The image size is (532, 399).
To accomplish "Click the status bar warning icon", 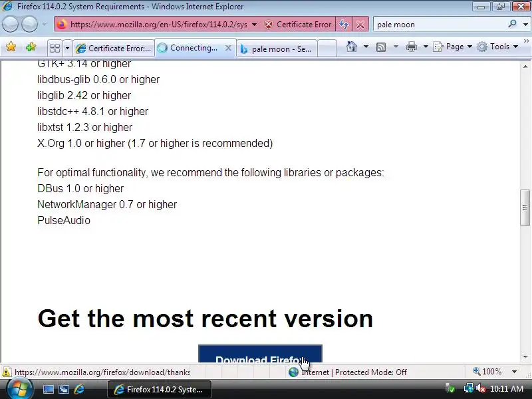I will (x=6, y=372).
